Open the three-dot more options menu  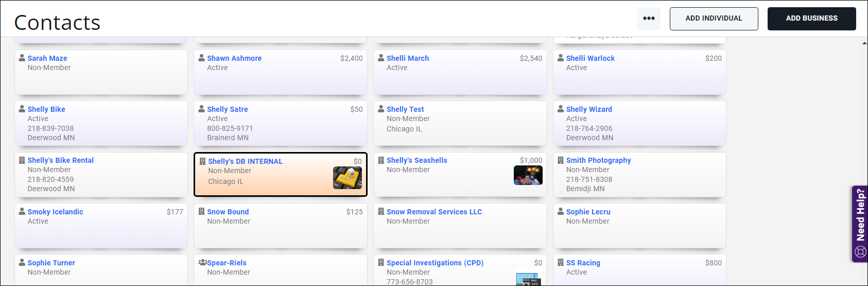tap(649, 19)
